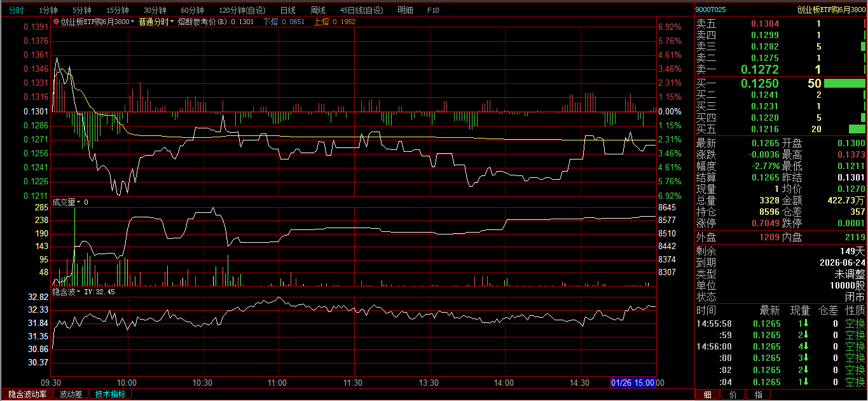The image size is (868, 401).
Task: Click the 01/26 15:00 time marker
Action: coord(632,383)
